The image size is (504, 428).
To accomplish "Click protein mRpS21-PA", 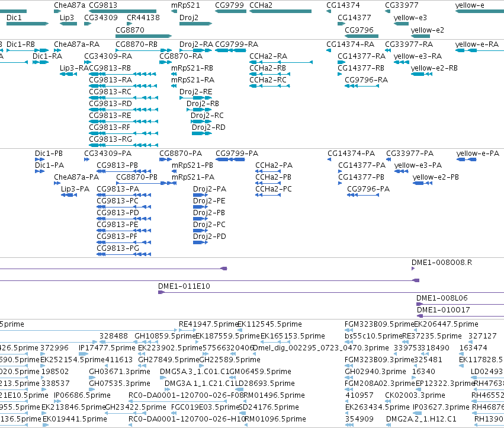I will 193,177.
